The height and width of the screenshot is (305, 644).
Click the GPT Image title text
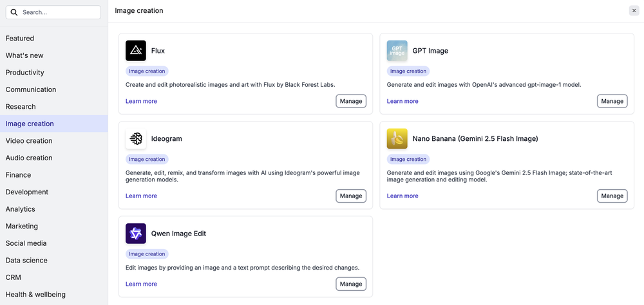[430, 51]
